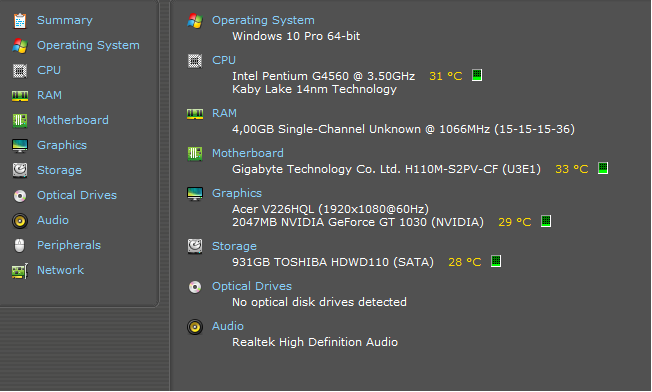Click the Operating System heading link
The width and height of the screenshot is (652, 392).
263,20
